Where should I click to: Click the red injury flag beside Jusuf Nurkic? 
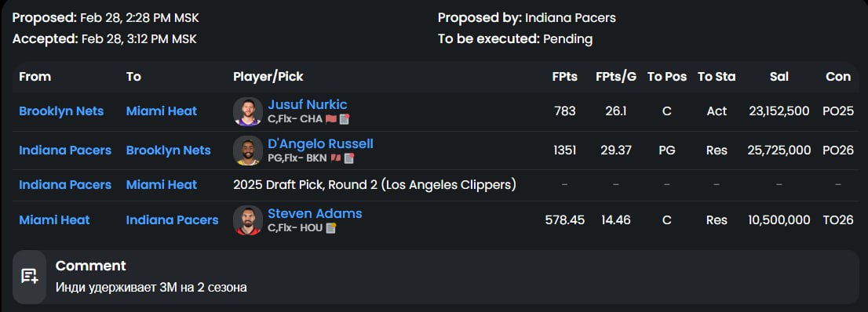[x=331, y=119]
